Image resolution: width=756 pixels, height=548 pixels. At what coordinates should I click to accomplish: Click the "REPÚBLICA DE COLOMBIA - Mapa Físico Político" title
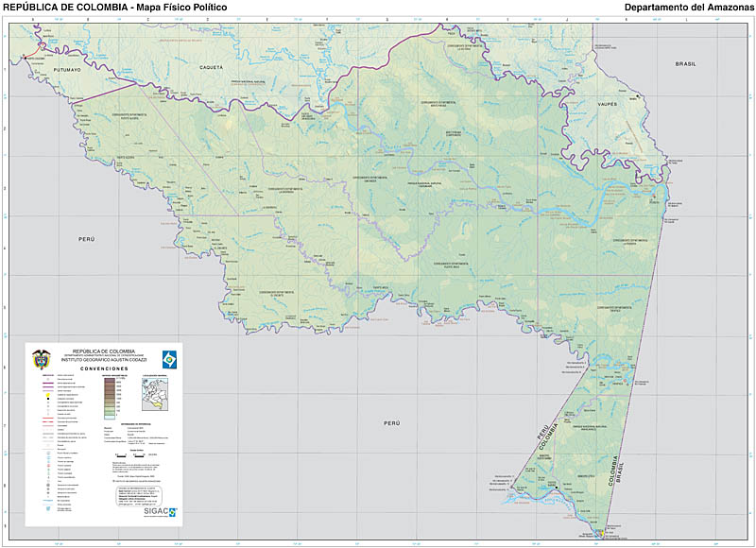[113, 8]
